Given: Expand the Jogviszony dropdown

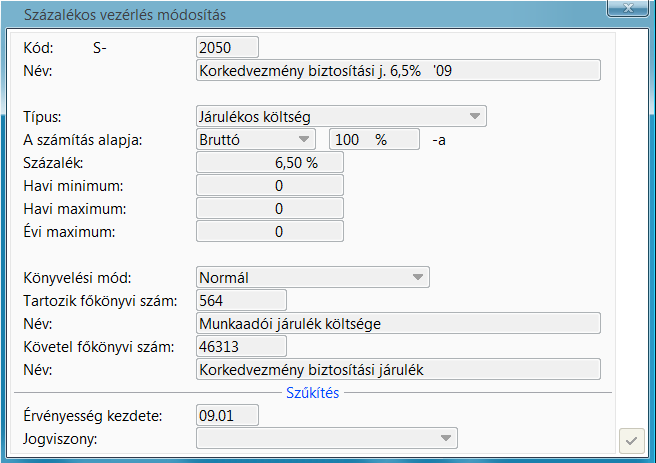Looking at the screenshot, I should (x=445, y=437).
